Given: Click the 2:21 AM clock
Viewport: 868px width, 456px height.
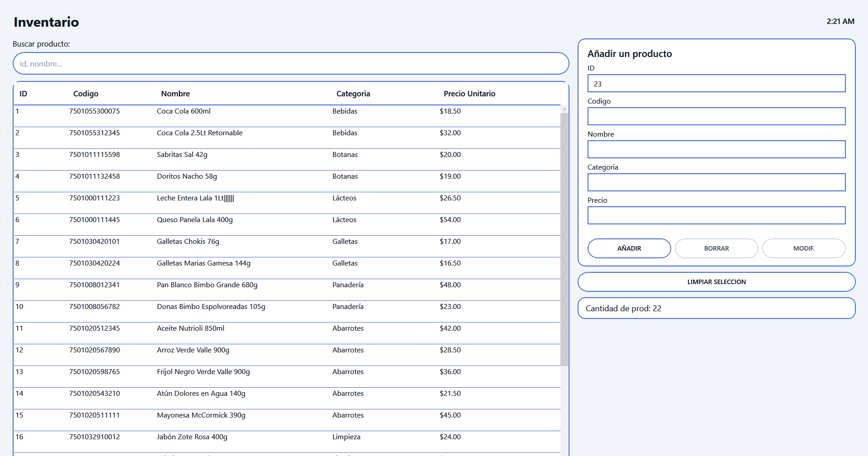Looking at the screenshot, I should (x=840, y=21).
